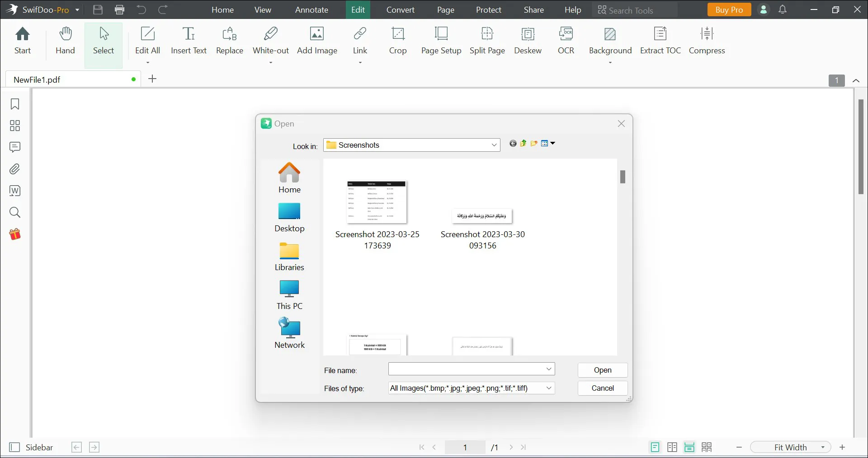Screen dimensions: 868x458
Task: Select the Screenshot 2023-03-25 173639 thumbnail
Action: click(x=377, y=202)
